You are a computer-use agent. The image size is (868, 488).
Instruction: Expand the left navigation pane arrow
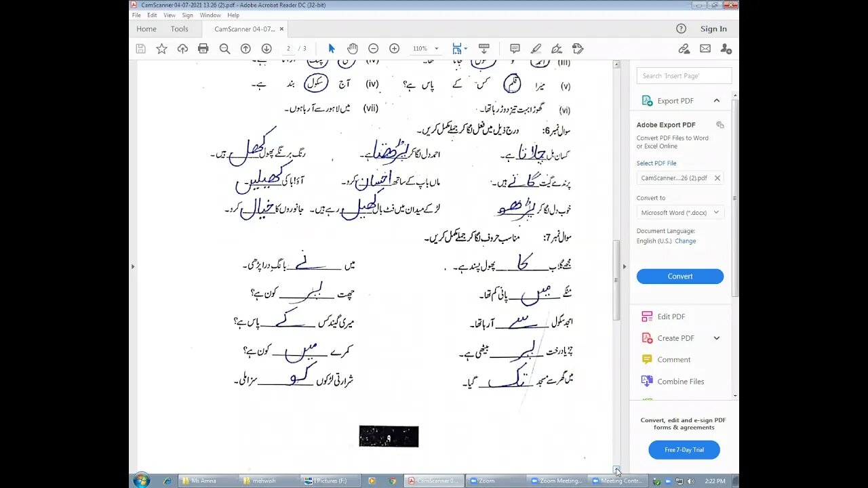coord(133,266)
